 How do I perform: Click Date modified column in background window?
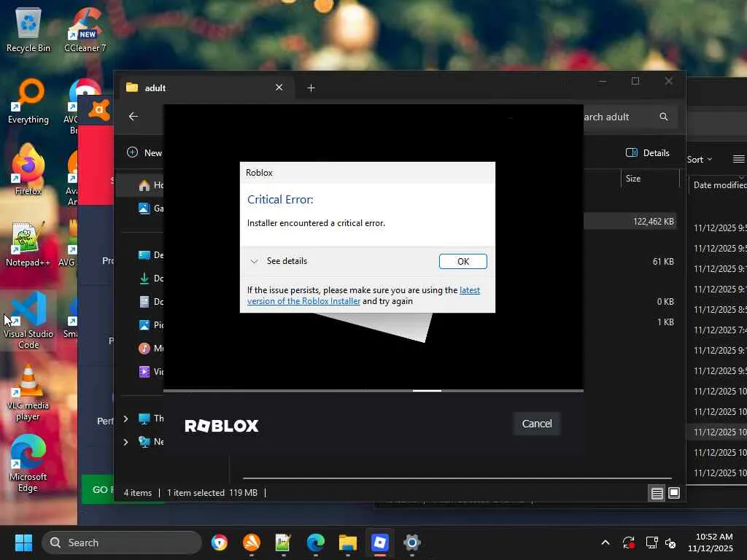[x=720, y=184]
